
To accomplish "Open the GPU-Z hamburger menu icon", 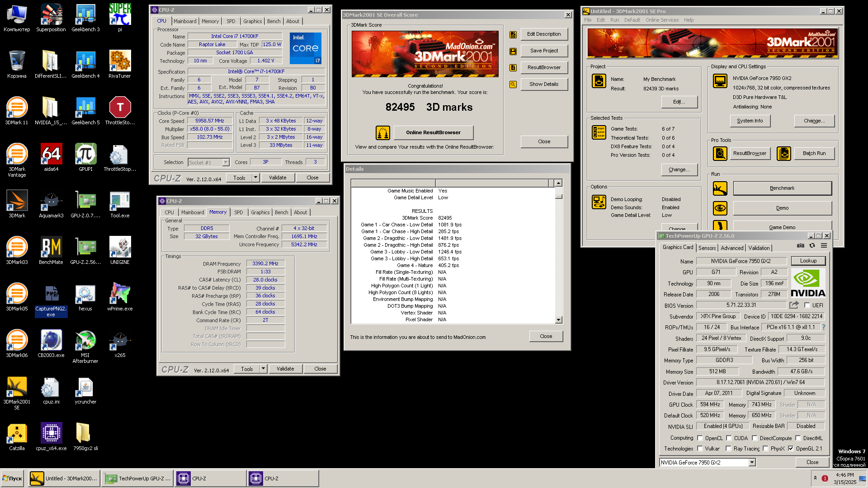I will point(824,245).
